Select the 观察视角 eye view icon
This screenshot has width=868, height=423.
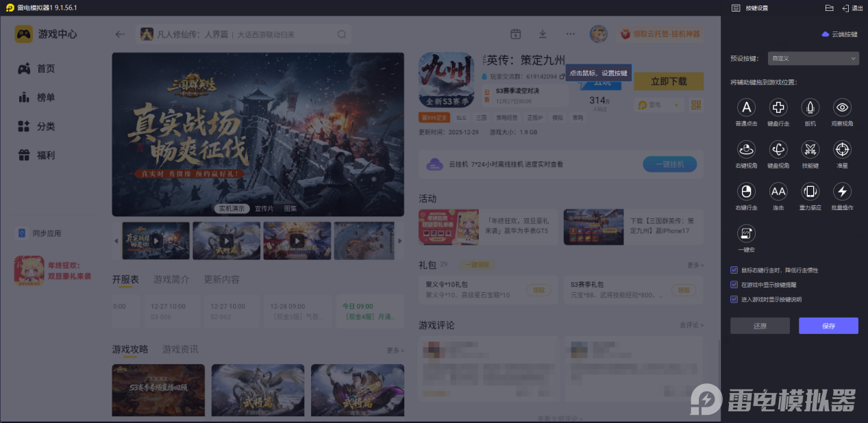tap(843, 107)
